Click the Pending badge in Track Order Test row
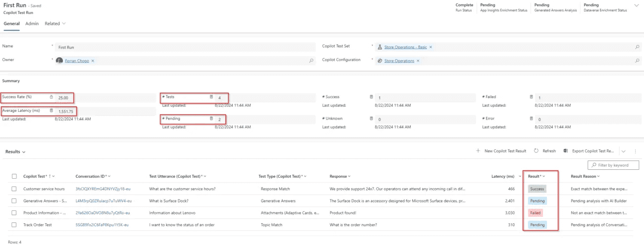This screenshot has width=644, height=245. (x=537, y=225)
